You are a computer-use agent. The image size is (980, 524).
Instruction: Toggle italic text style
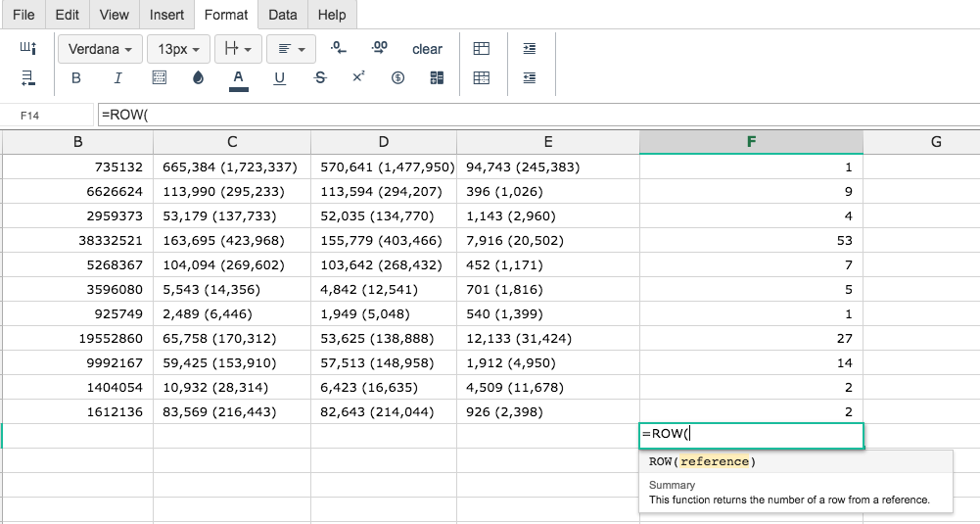pos(117,78)
